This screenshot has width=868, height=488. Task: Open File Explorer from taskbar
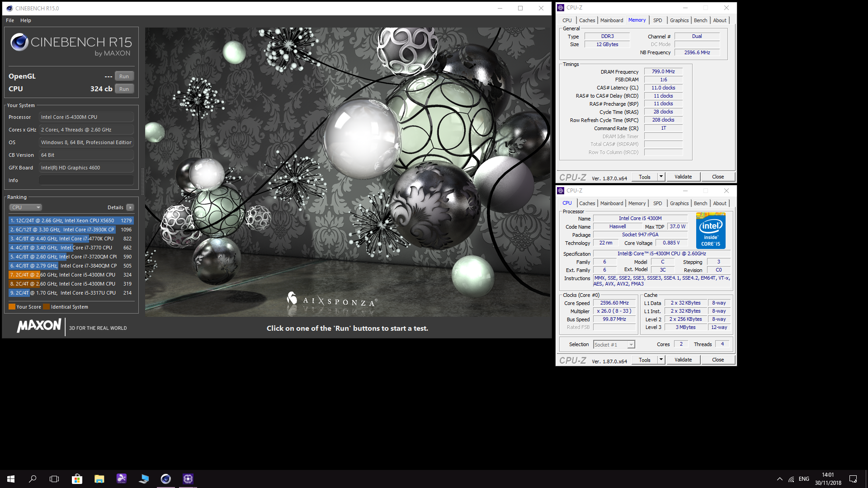coord(99,479)
